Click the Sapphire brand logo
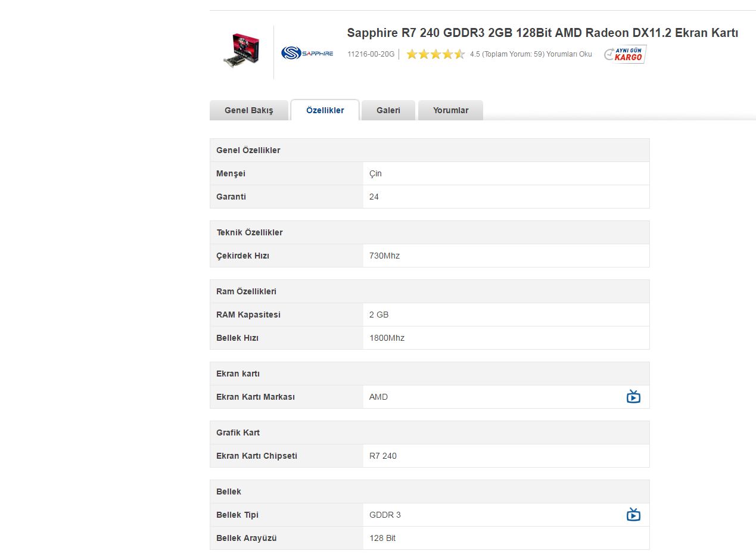Screen dimensions: 756x560 pos(307,53)
